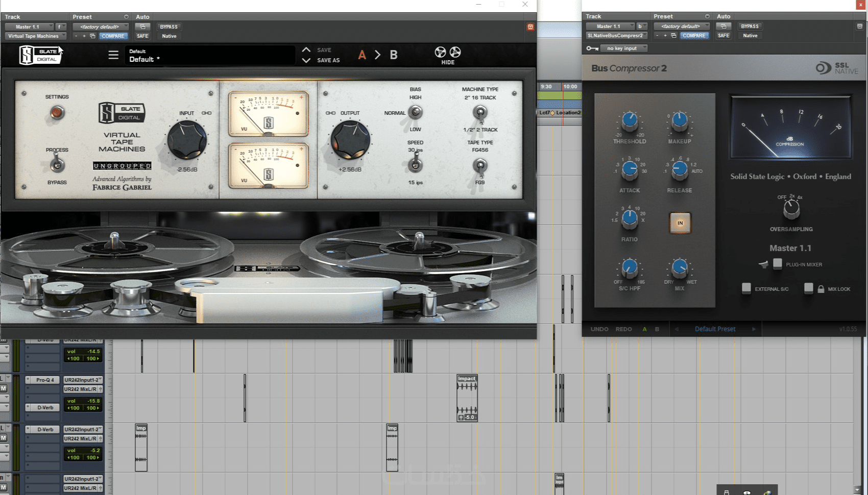Select previous preset arrow in Bus Compressor footer

click(677, 329)
